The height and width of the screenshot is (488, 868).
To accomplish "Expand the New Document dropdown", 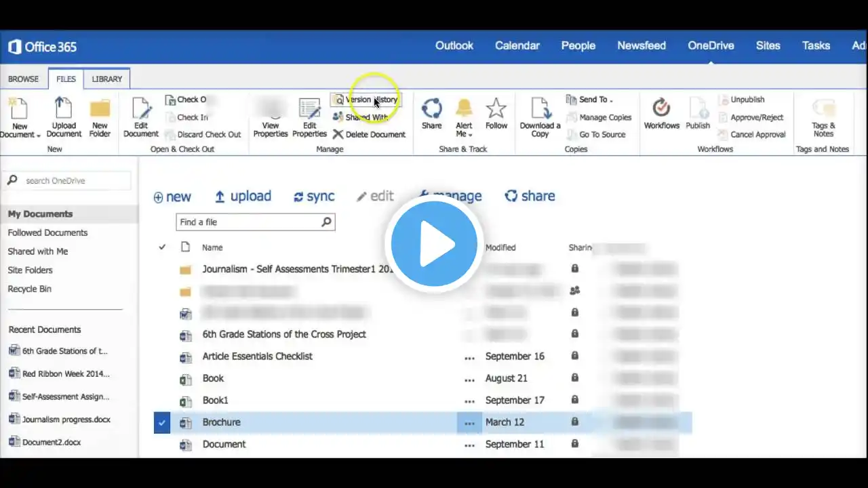I will click(x=20, y=134).
